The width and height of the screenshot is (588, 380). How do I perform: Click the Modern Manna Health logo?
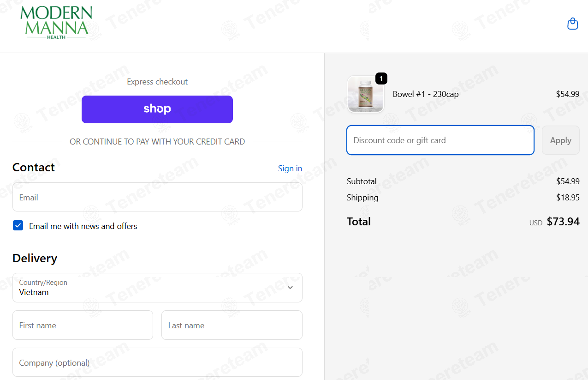point(56,22)
